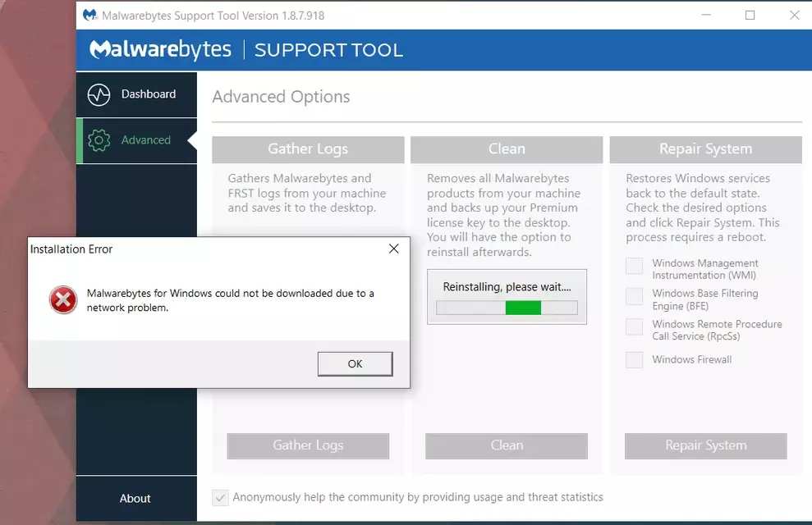
Task: Open the Dashboard pulse icon
Action: tap(99, 94)
